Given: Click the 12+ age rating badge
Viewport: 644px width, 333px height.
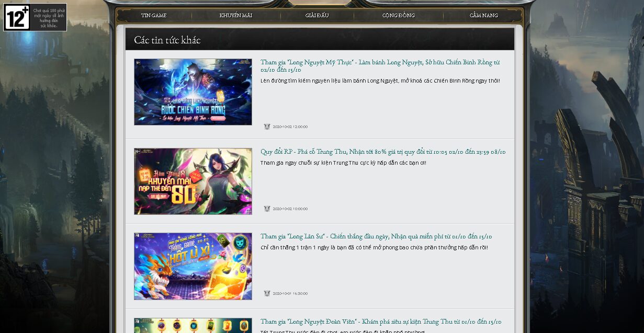Looking at the screenshot, I should (17, 17).
